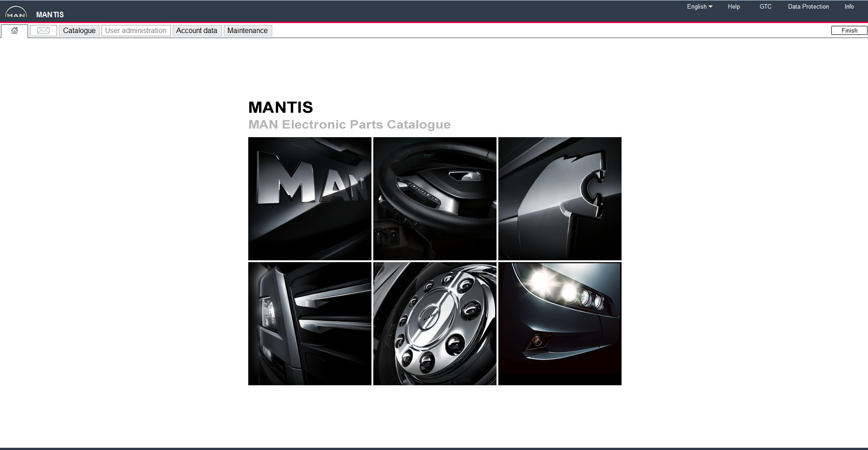868x450 pixels.
Task: Click the chrome wheel hub image
Action: click(435, 324)
